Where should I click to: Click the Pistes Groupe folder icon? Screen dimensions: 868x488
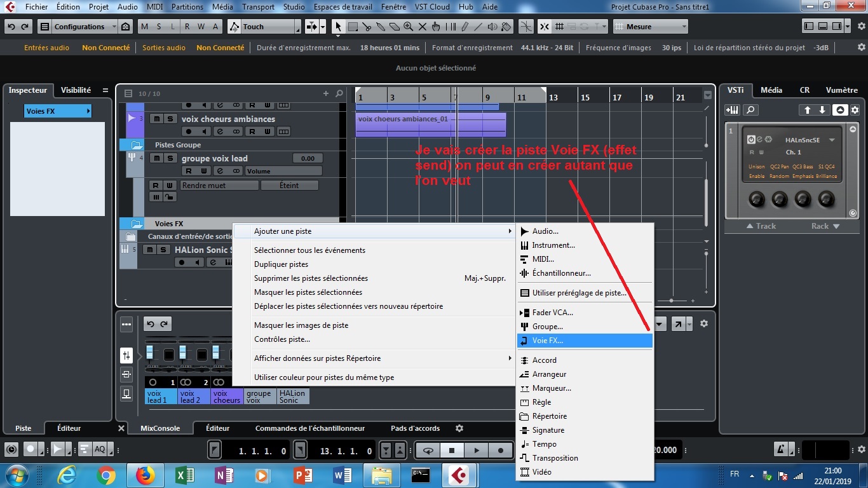click(136, 145)
